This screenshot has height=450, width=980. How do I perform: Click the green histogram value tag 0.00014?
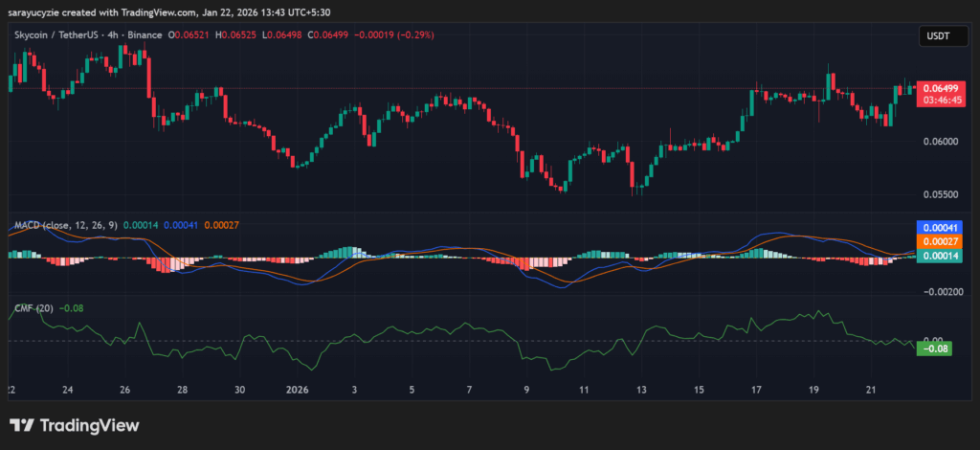pos(937,257)
